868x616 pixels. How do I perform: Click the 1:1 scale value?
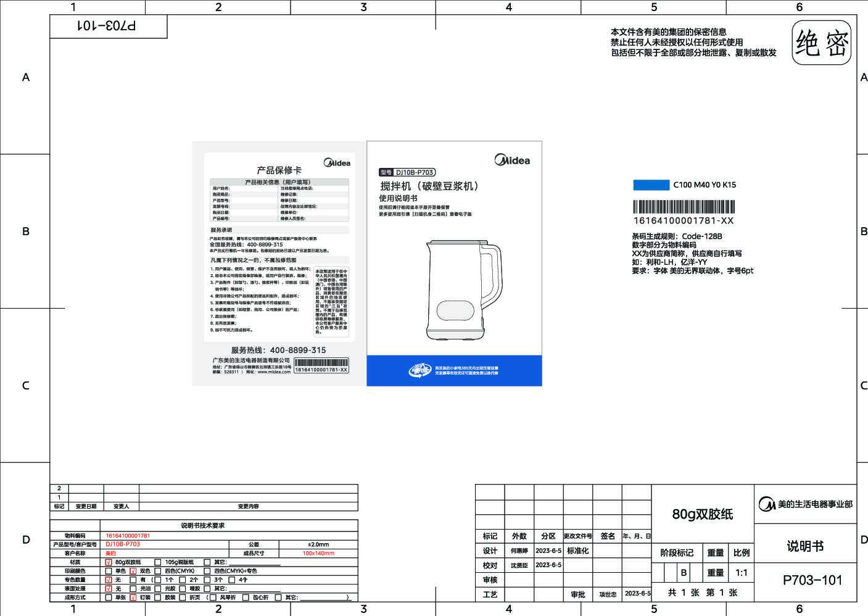tap(742, 573)
